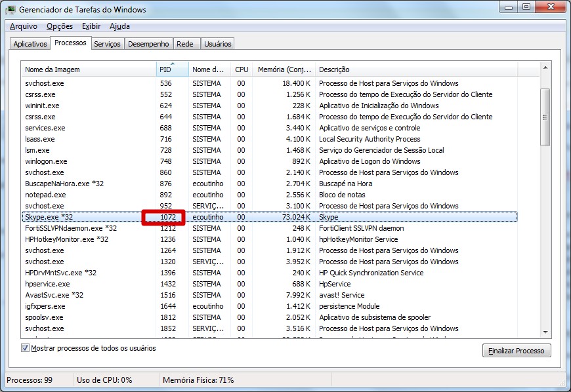Close the Gerenciador de Tarefas window
Image resolution: width=571 pixels, height=392 pixels.
[x=551, y=7]
